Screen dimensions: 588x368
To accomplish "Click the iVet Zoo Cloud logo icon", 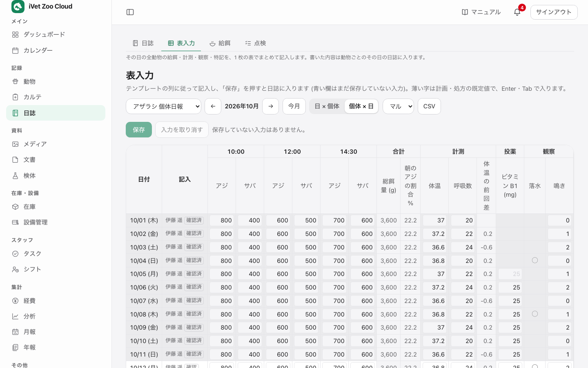I will [x=18, y=7].
